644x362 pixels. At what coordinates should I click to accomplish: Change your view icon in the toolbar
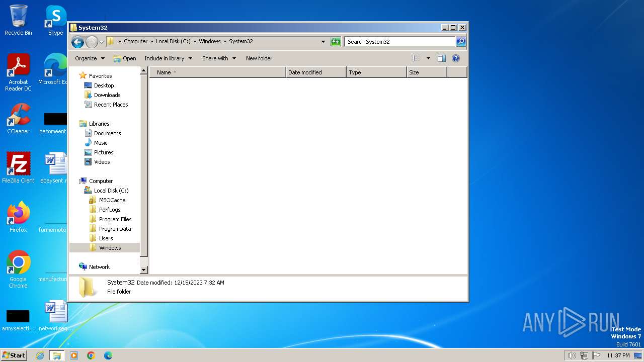(416, 58)
